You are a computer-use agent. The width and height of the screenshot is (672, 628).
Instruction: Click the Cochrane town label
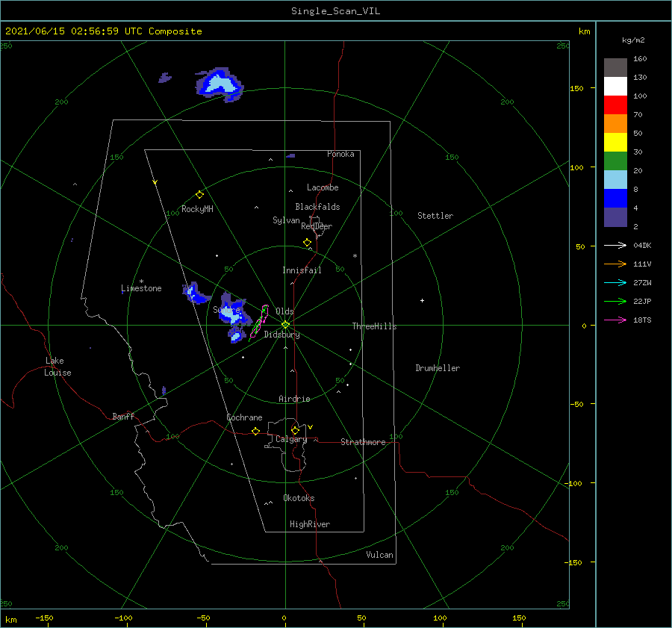(x=244, y=417)
